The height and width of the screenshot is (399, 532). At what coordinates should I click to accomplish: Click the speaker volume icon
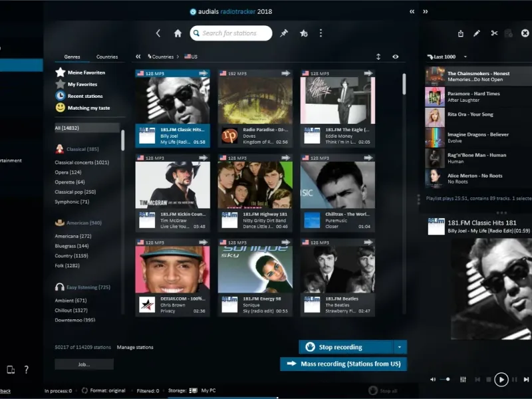click(x=433, y=379)
